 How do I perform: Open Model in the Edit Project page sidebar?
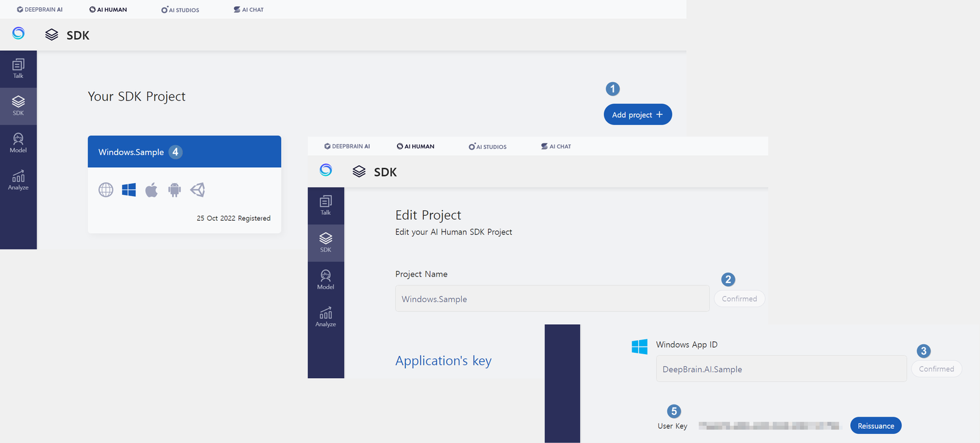click(325, 279)
